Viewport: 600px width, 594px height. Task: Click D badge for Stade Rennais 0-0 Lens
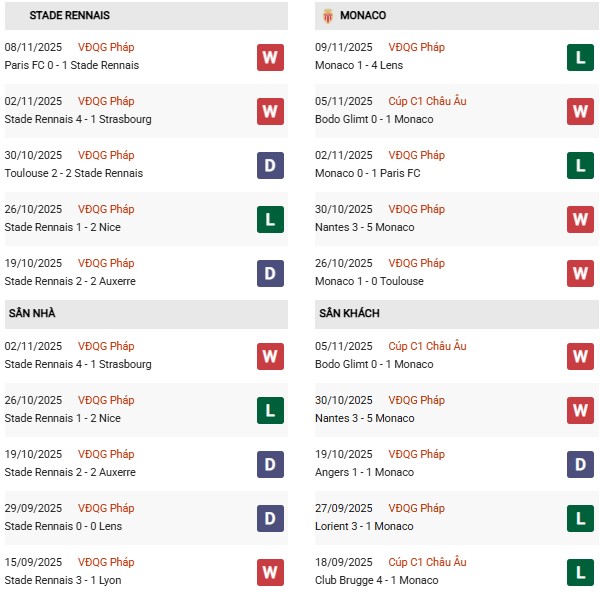(x=270, y=518)
